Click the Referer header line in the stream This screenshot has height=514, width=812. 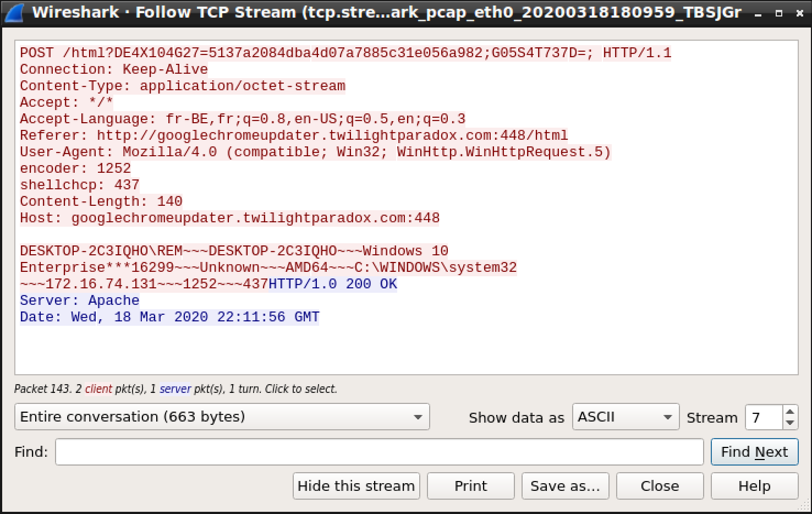pos(294,135)
